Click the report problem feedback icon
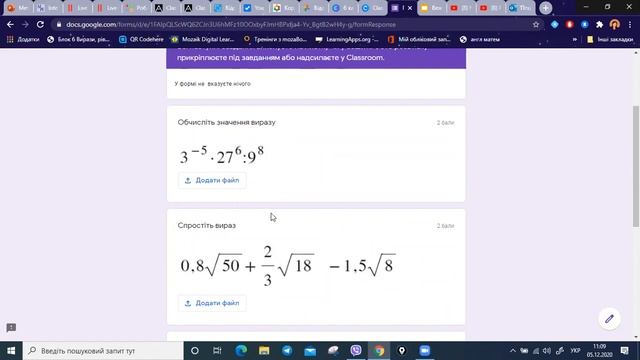Image resolution: width=640 pixels, height=360 pixels. point(11,327)
